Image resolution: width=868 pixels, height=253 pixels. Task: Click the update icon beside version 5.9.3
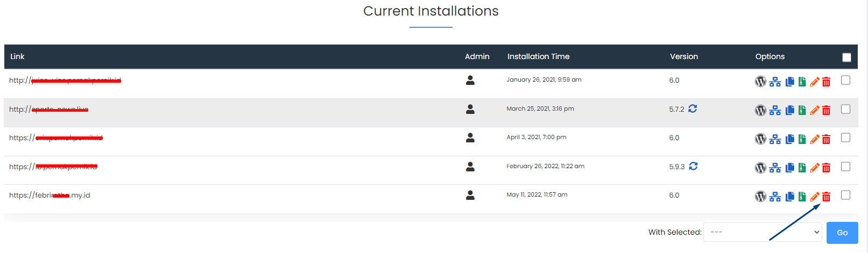tap(693, 167)
